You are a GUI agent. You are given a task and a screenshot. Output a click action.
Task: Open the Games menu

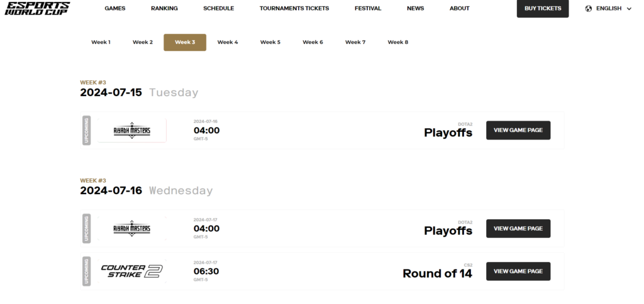[115, 8]
